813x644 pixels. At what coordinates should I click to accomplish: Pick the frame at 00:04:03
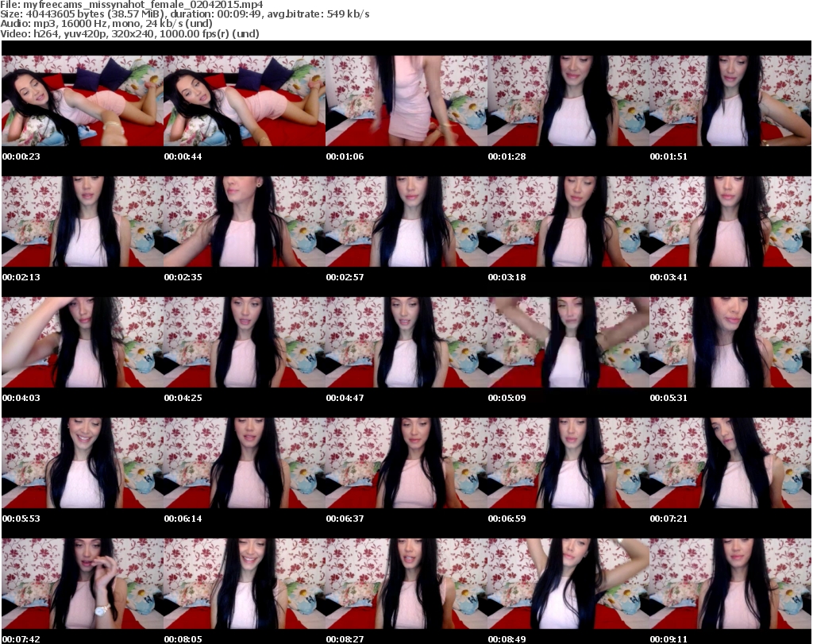[x=83, y=342]
